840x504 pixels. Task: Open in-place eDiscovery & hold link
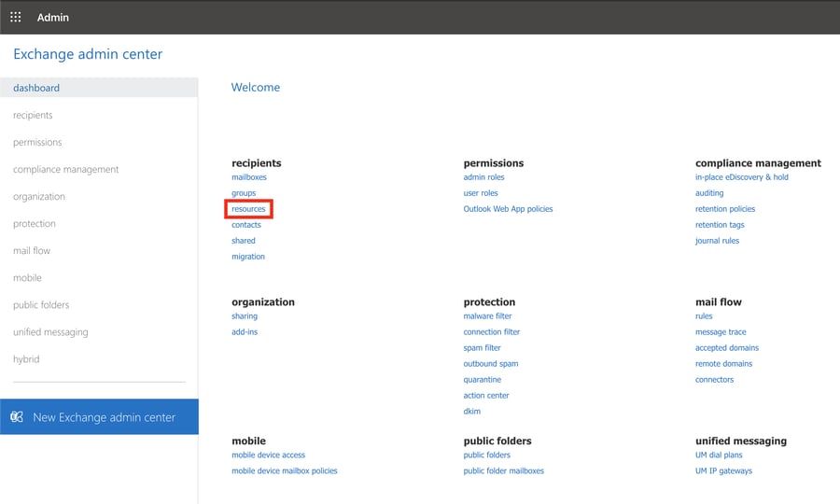click(x=741, y=177)
